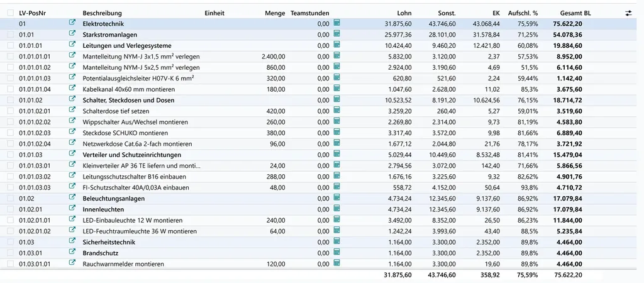The width and height of the screenshot is (644, 283).
Task: Open calculator for Kleinverteiler AP 36 TE row
Action: coord(337,165)
